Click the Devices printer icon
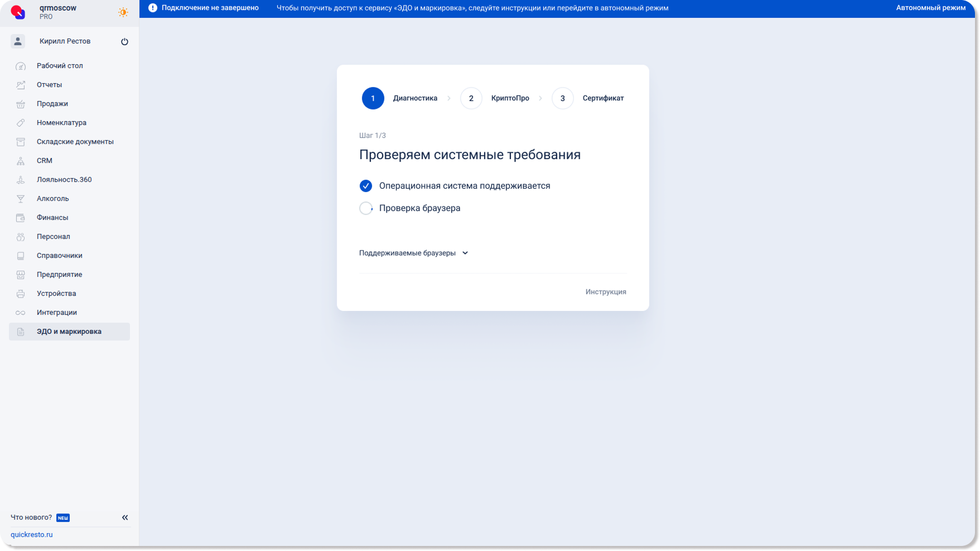The width and height of the screenshot is (980, 551). click(x=21, y=294)
